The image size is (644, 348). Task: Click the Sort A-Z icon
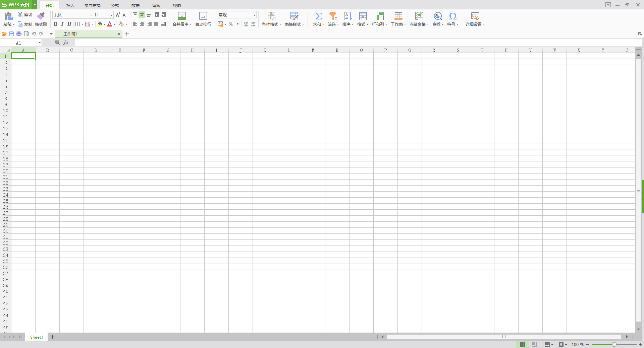[x=347, y=16]
